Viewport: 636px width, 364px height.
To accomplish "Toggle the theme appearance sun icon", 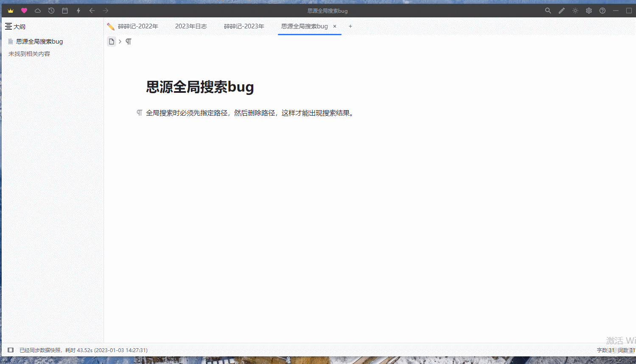I will tap(575, 11).
